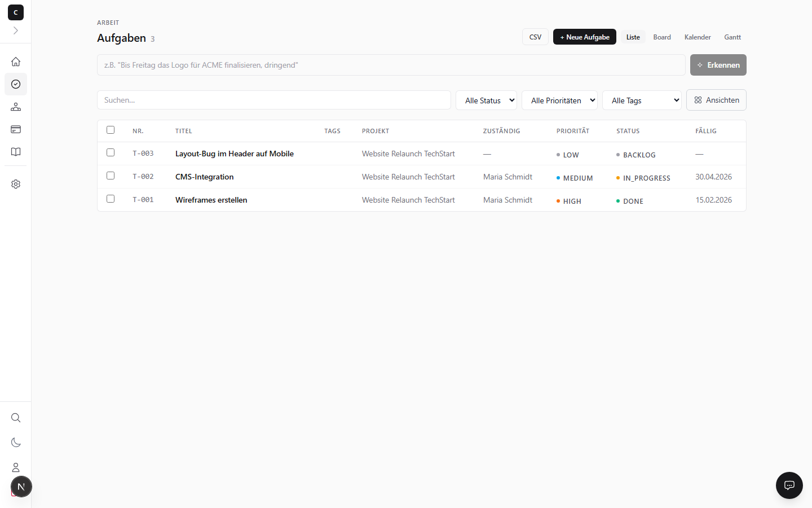Click the FÄLLIG column header

tap(706, 131)
